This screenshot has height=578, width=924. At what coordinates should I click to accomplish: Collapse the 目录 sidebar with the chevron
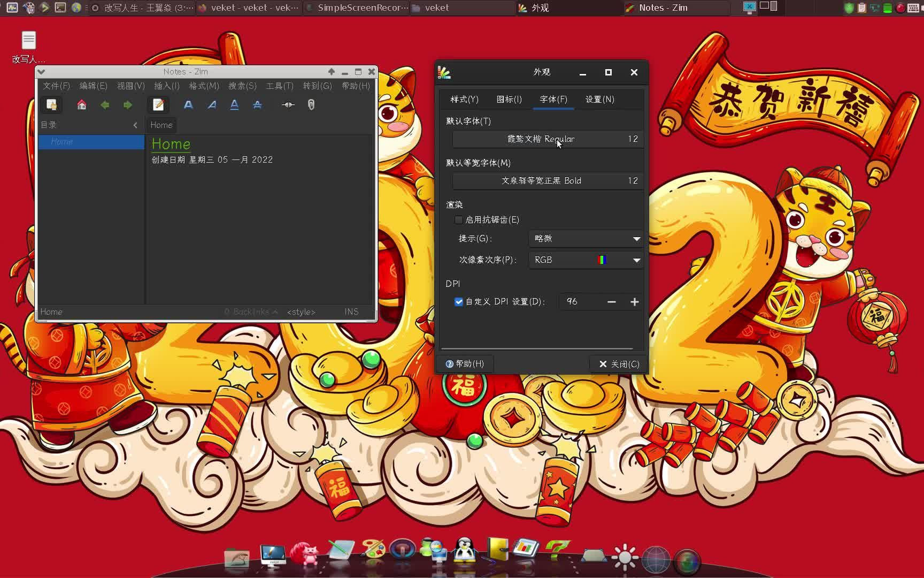pos(135,125)
